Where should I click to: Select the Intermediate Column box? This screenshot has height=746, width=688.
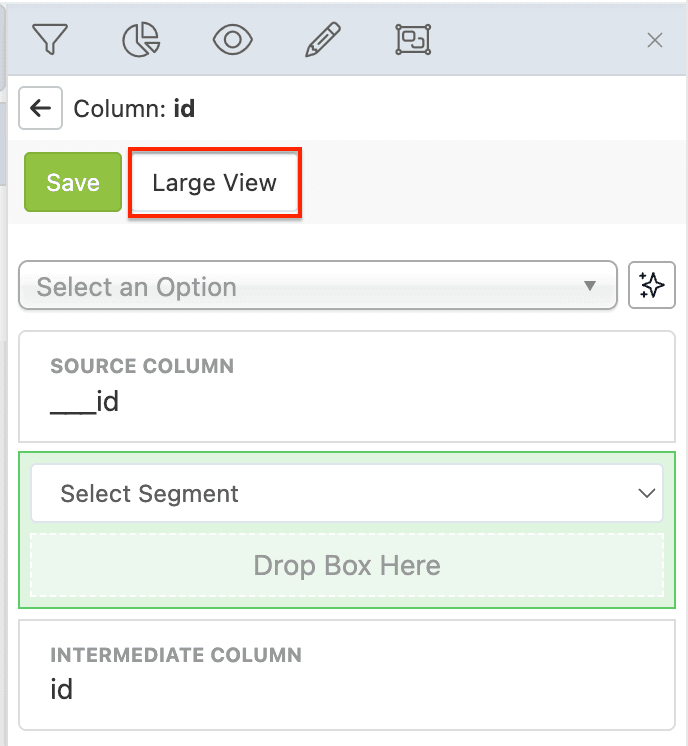[x=347, y=675]
